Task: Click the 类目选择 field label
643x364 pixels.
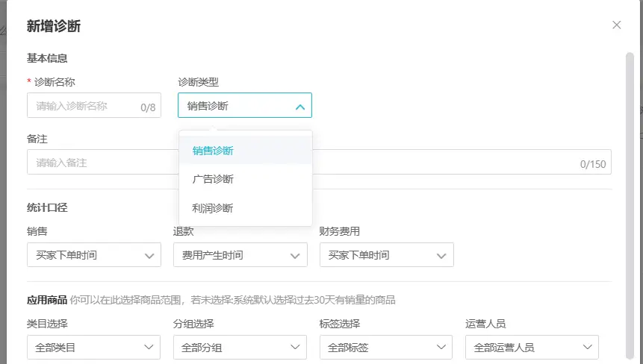Action: pos(47,324)
